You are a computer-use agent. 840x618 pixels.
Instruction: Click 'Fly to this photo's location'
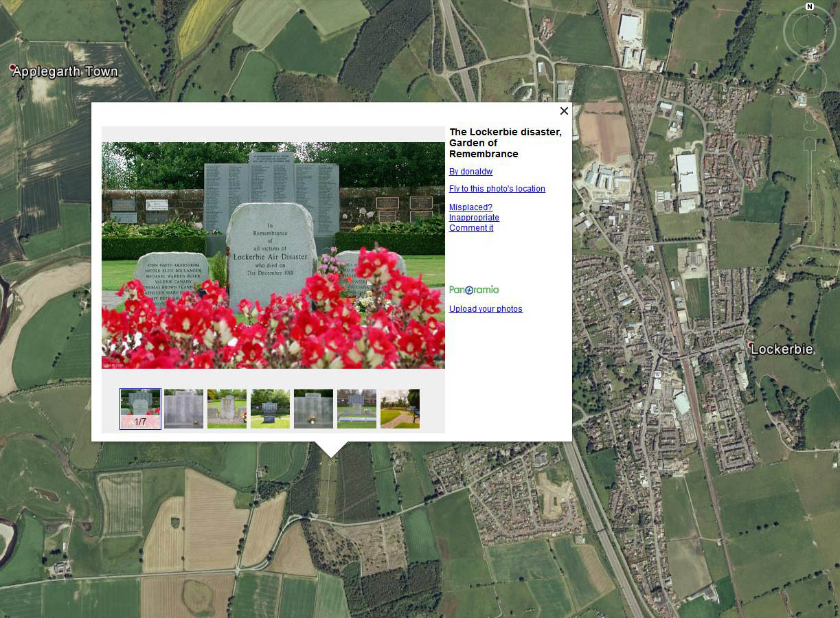tap(497, 189)
